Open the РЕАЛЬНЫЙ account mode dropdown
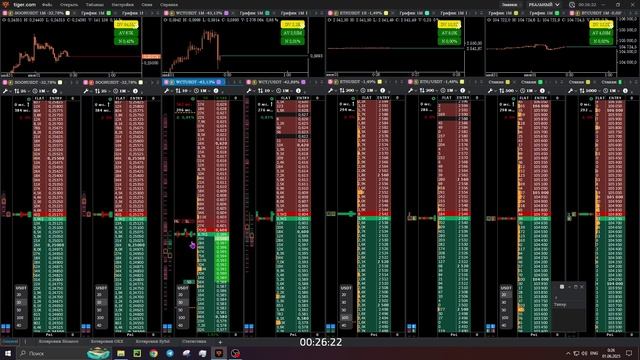This screenshot has width=640, height=360. pos(544,4)
